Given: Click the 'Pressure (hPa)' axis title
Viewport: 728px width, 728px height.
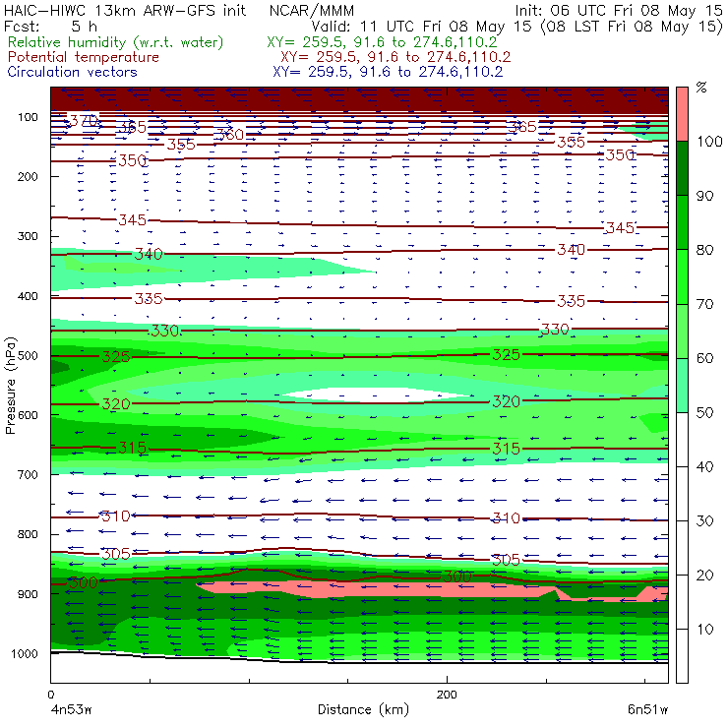Looking at the screenshot, I should pos(10,386).
